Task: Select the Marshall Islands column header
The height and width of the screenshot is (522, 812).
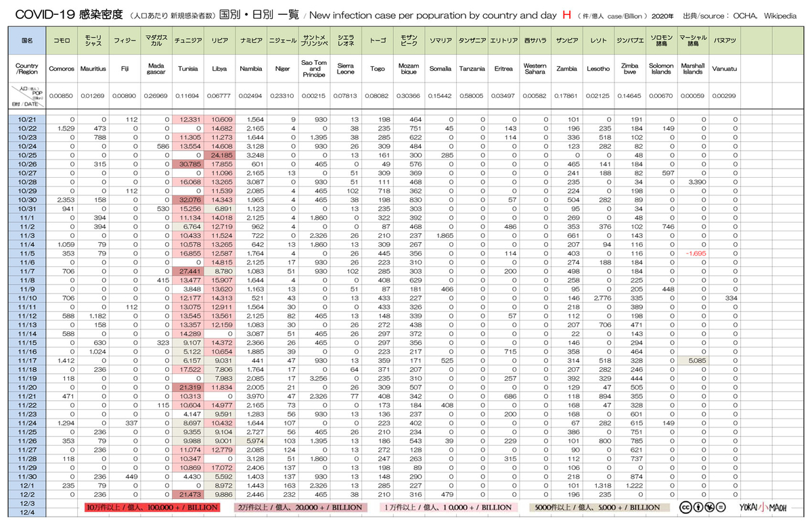Action: [692, 68]
